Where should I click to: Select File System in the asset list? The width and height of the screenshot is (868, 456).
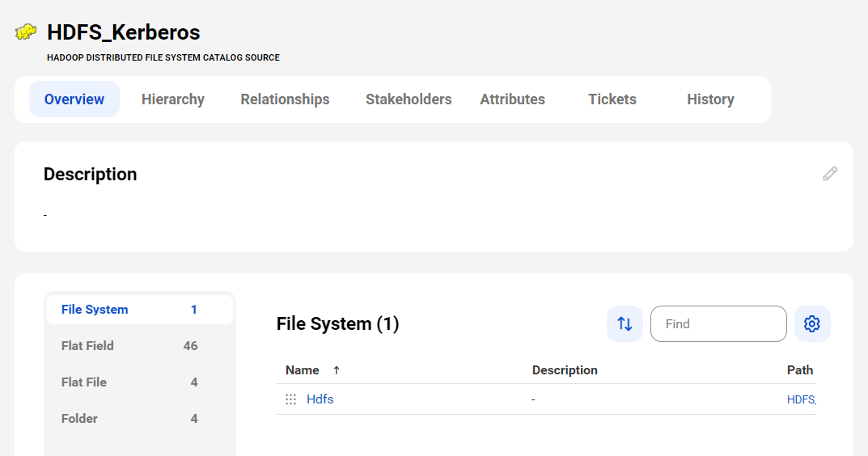click(x=139, y=310)
